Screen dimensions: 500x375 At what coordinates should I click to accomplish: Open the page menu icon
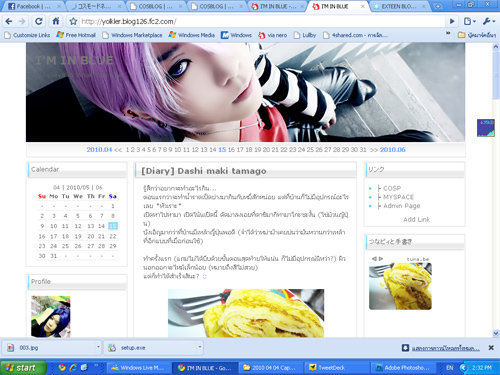[470, 21]
